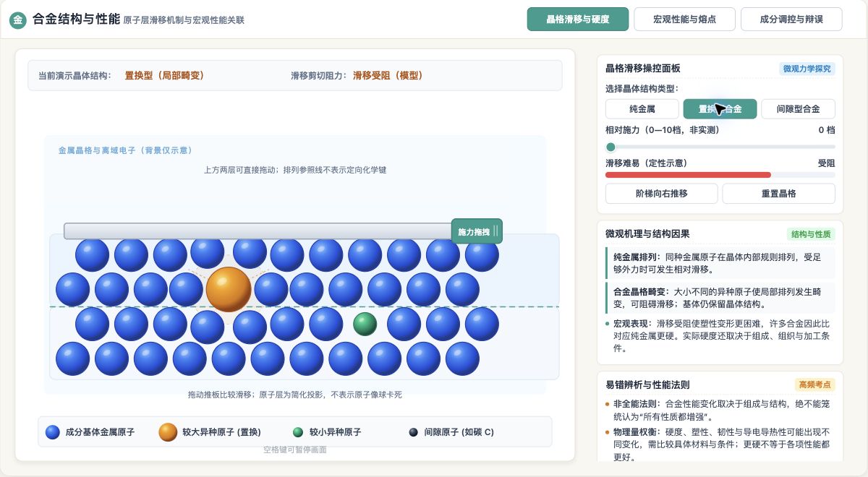Click the 合金结构与性能 page title
This screenshot has width=868, height=477.
coord(77,20)
